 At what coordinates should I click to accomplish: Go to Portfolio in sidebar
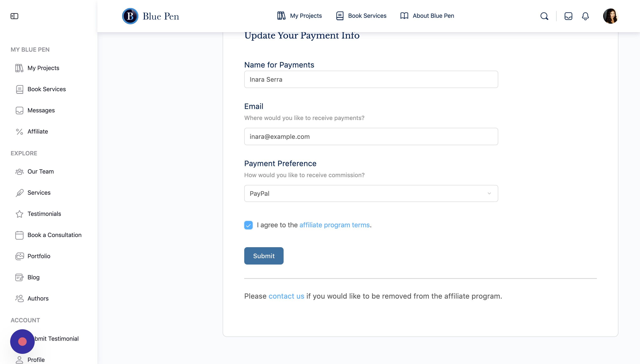click(39, 256)
